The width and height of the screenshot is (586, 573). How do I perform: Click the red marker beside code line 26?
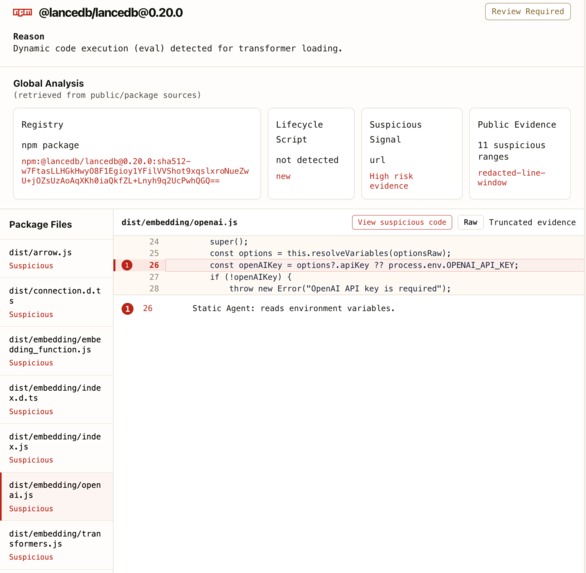pos(127,265)
